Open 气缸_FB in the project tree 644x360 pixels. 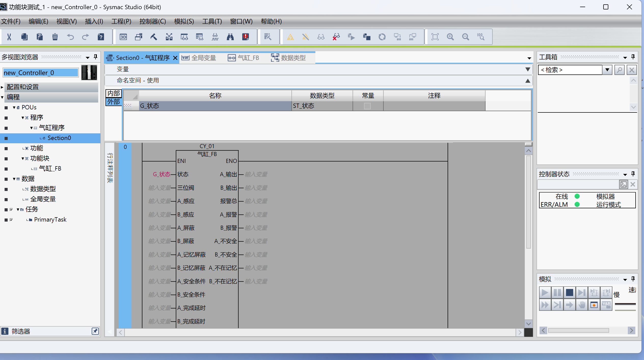click(50, 169)
